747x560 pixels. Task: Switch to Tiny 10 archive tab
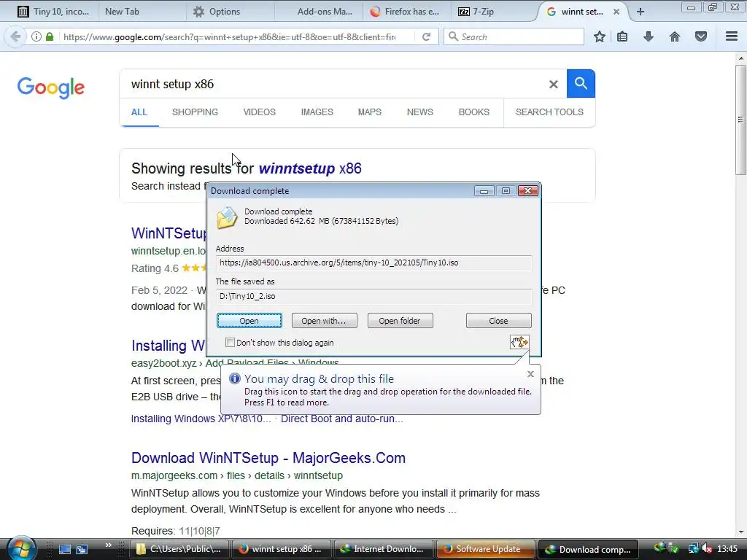[53, 12]
